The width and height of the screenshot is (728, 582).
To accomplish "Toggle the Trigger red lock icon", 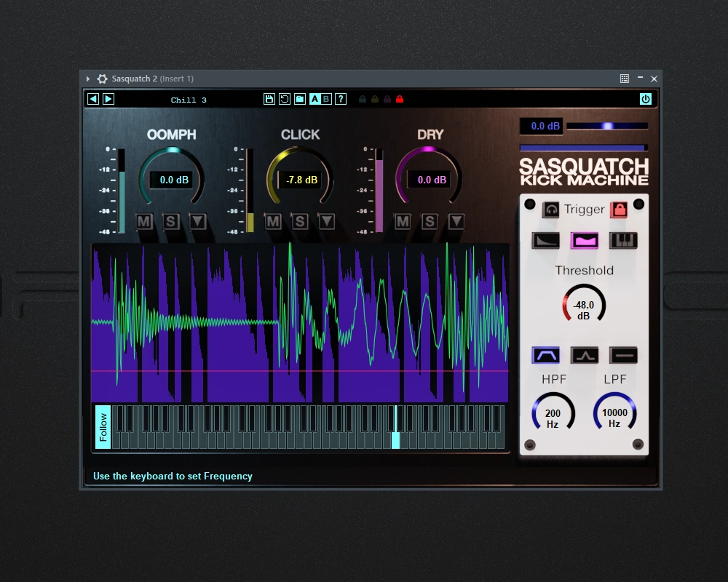I will point(619,210).
